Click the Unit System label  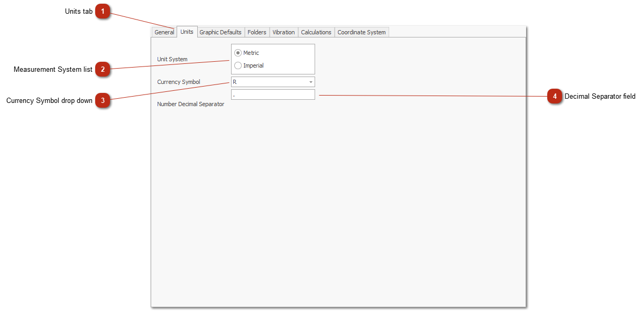[172, 59]
